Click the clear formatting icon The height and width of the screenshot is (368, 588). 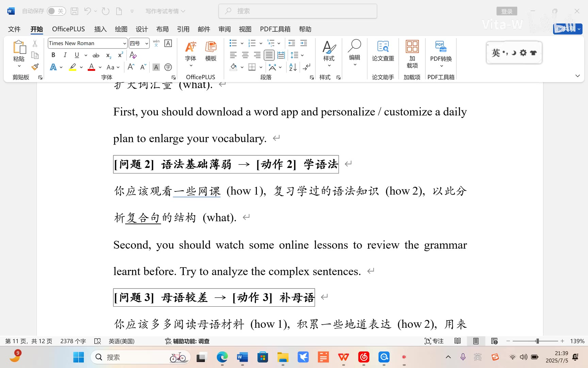coord(133,55)
